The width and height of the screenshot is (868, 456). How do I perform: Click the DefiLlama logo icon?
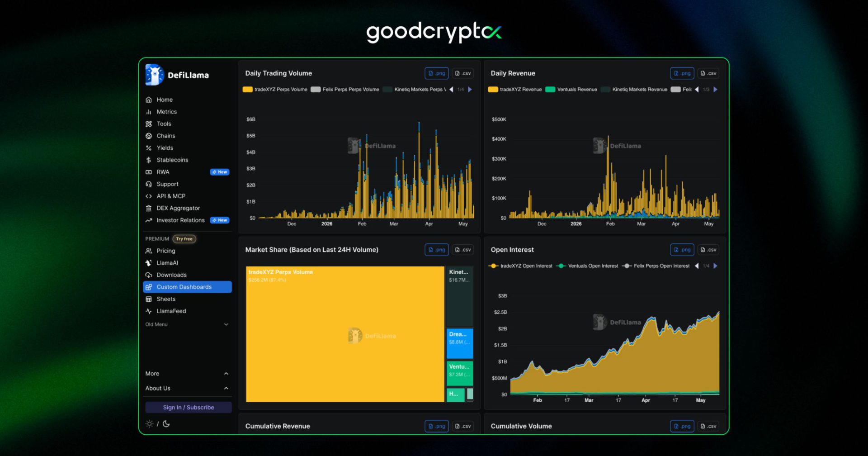pyautogui.click(x=154, y=75)
